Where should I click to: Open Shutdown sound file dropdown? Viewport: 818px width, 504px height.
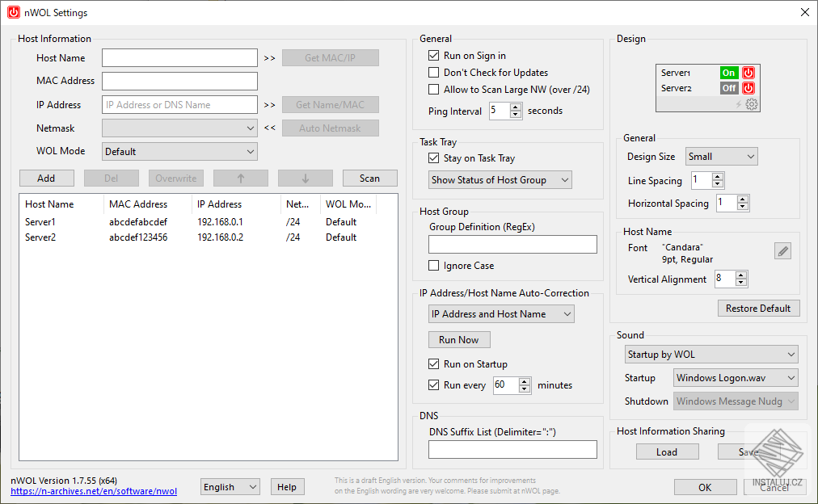coord(736,401)
